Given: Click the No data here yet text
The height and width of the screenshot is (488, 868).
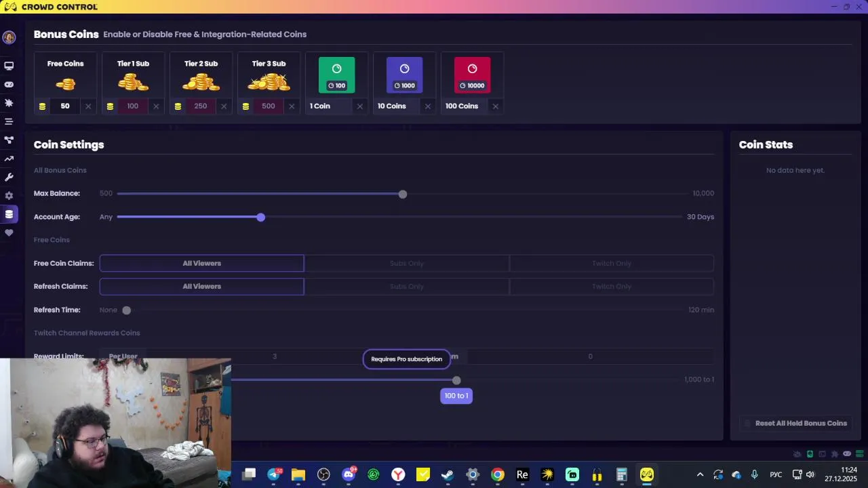Looking at the screenshot, I should pos(795,170).
